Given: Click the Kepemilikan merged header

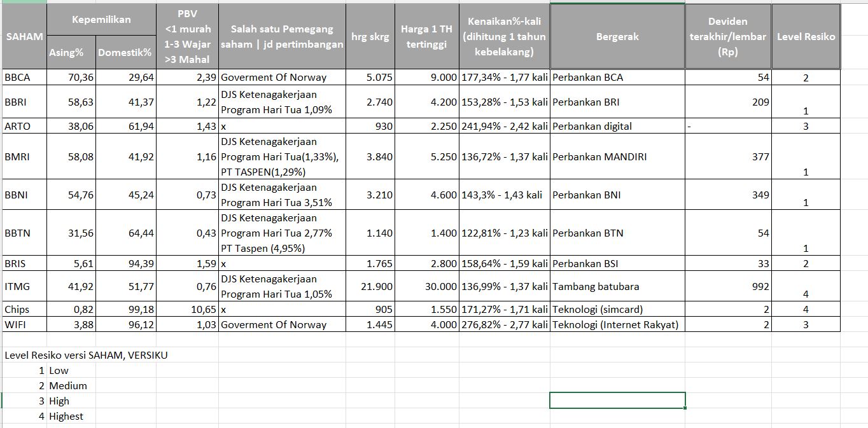Looking at the screenshot, I should coord(102,20).
